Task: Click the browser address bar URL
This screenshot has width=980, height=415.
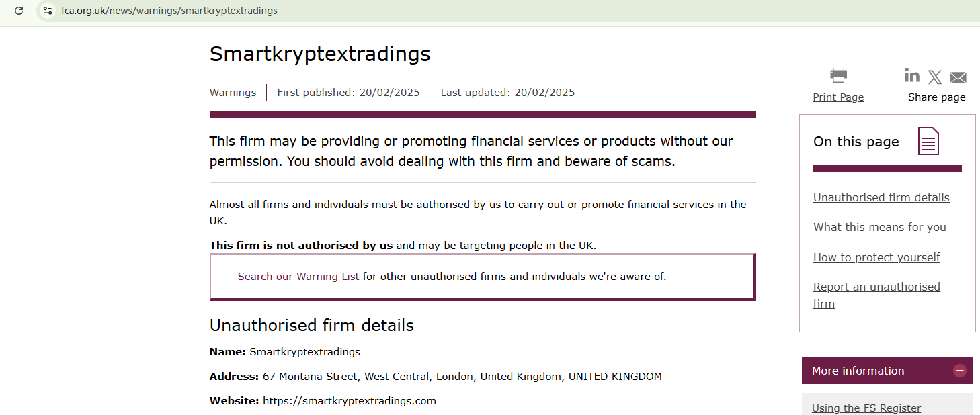Action: coord(169,11)
